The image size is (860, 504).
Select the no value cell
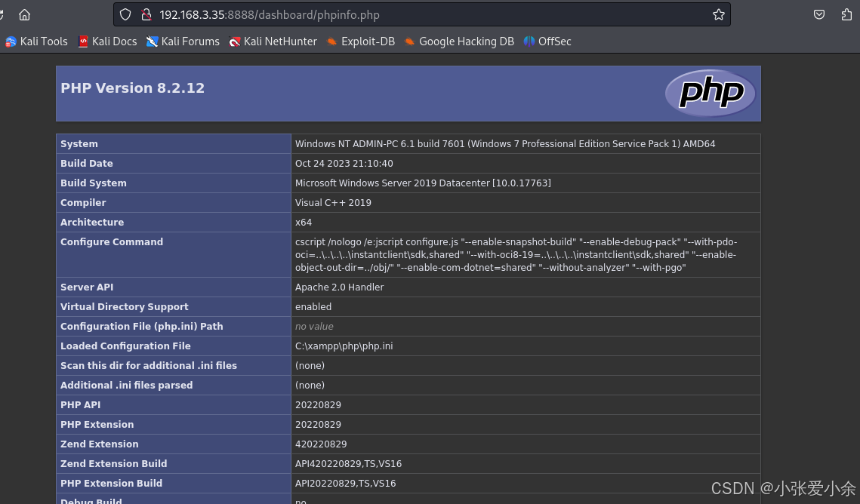pos(314,327)
